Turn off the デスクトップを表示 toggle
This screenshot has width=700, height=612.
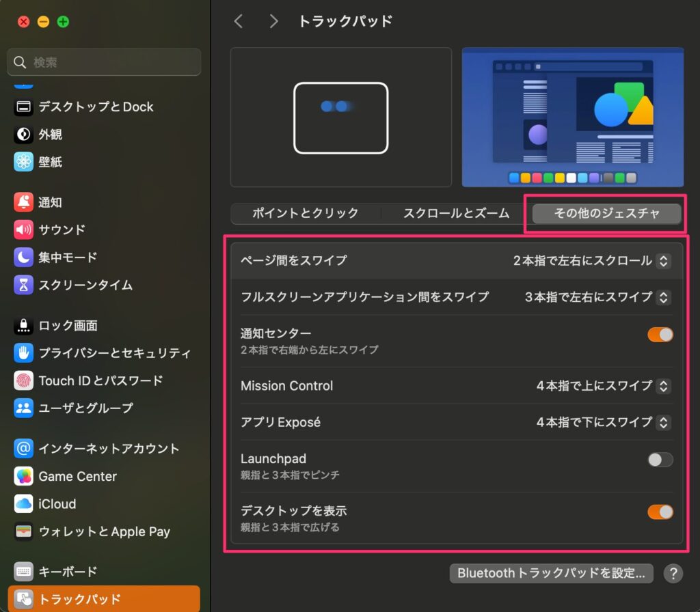660,512
